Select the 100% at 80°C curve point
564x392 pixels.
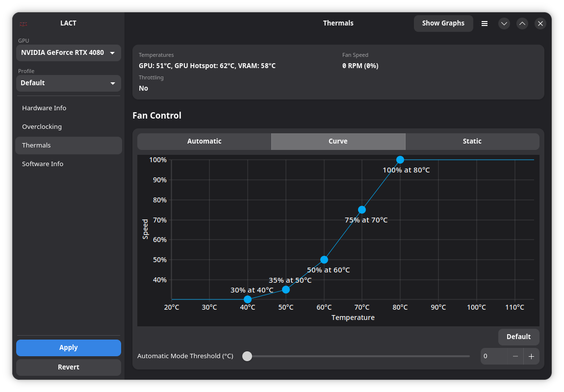400,160
